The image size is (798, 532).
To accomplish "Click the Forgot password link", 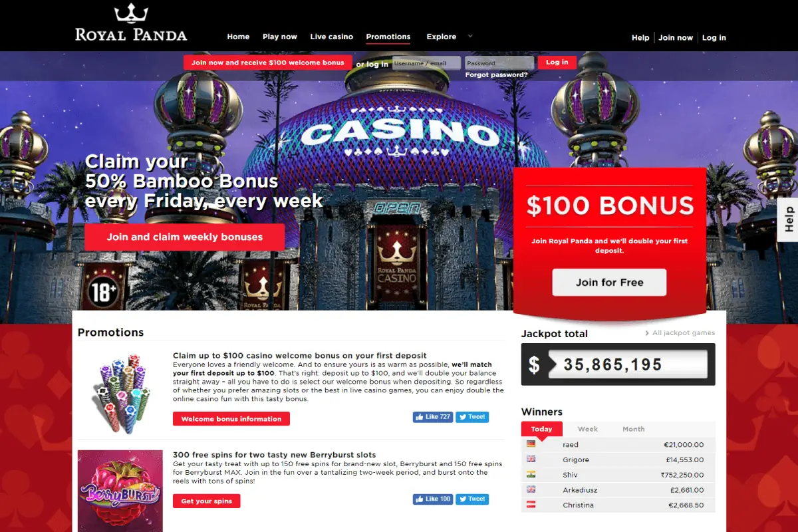I will (x=497, y=75).
